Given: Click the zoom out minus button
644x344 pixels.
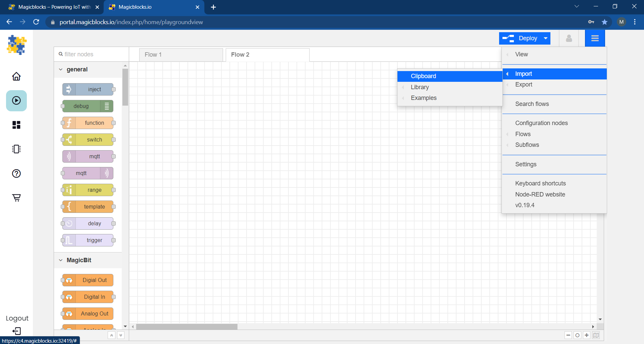Looking at the screenshot, I should [568, 335].
